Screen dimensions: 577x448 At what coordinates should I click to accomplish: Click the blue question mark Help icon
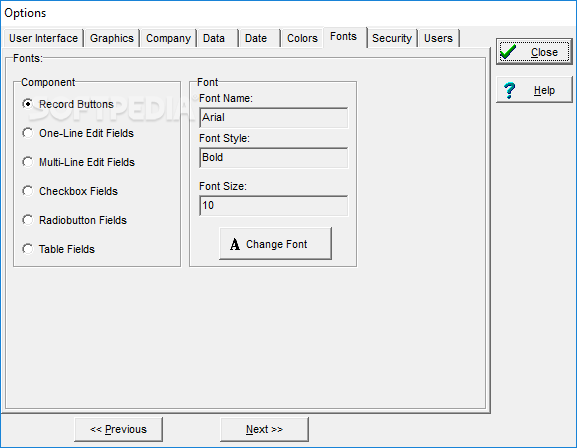click(510, 90)
